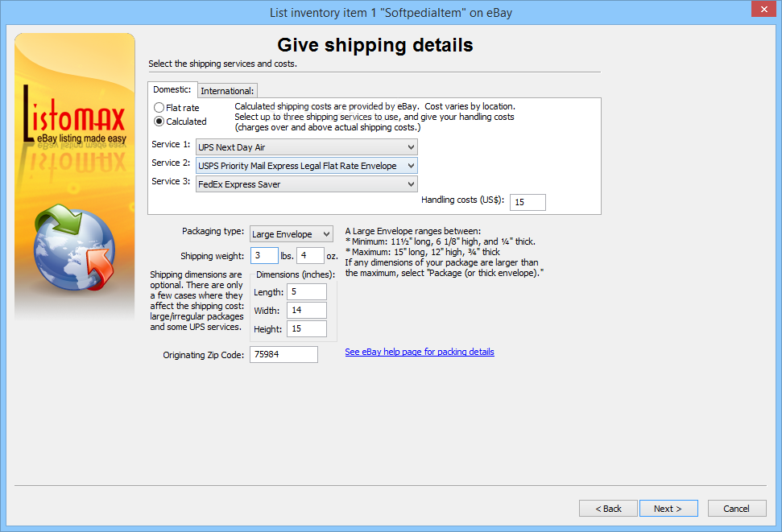Image resolution: width=782 pixels, height=532 pixels.
Task: Open the Service 1 UPS Next Day Air dropdown
Action: (x=306, y=147)
